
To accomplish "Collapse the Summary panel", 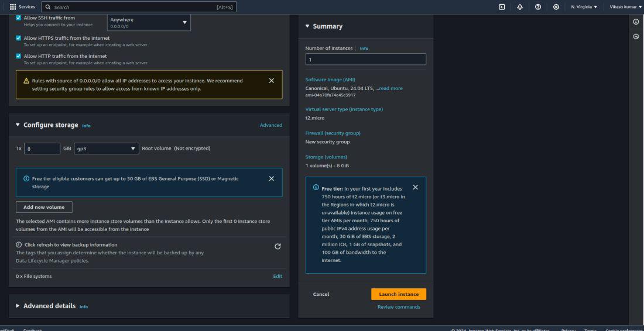I will tap(307, 26).
